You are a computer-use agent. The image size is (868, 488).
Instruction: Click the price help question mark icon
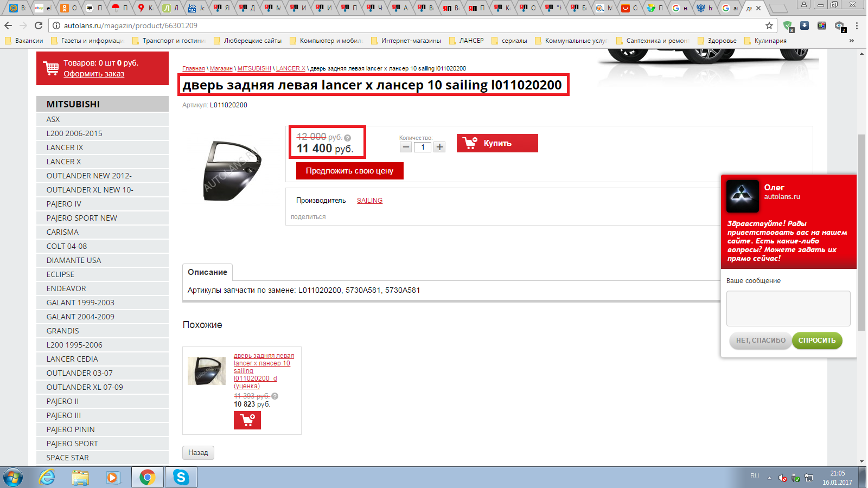(x=348, y=138)
